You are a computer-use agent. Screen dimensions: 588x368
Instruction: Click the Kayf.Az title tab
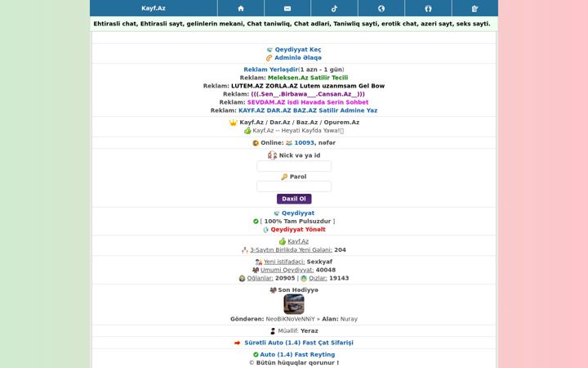154,8
